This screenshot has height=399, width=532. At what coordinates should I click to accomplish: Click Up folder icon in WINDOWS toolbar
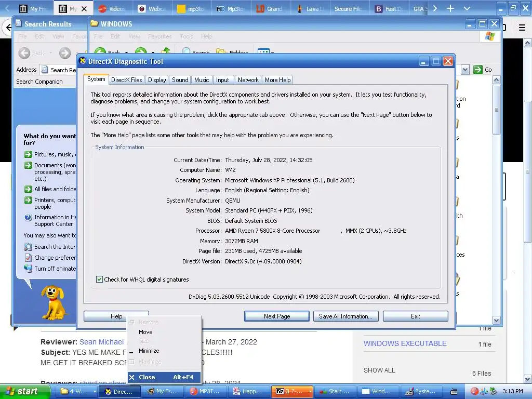pyautogui.click(x=166, y=51)
